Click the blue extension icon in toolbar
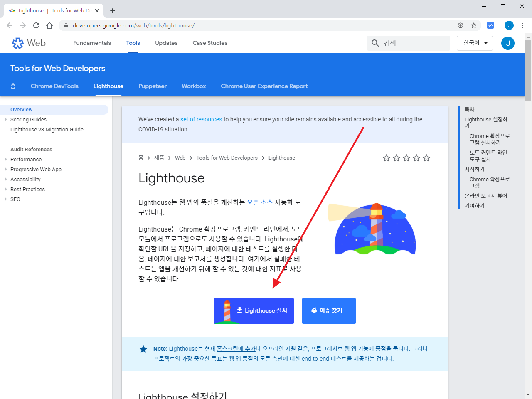The height and width of the screenshot is (399, 532). 490,25
